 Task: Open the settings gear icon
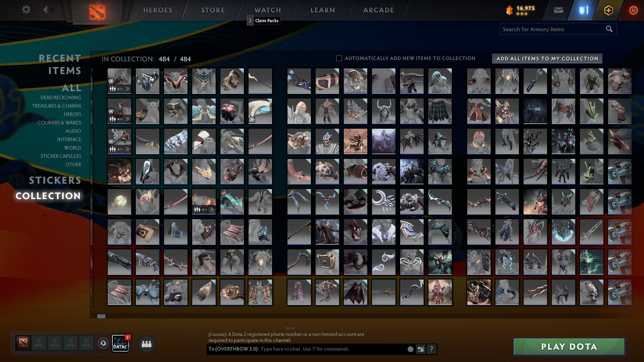(x=26, y=10)
